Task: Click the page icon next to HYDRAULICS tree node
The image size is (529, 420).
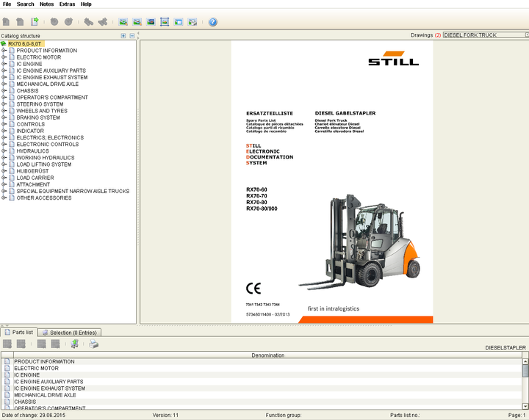Action: point(12,151)
